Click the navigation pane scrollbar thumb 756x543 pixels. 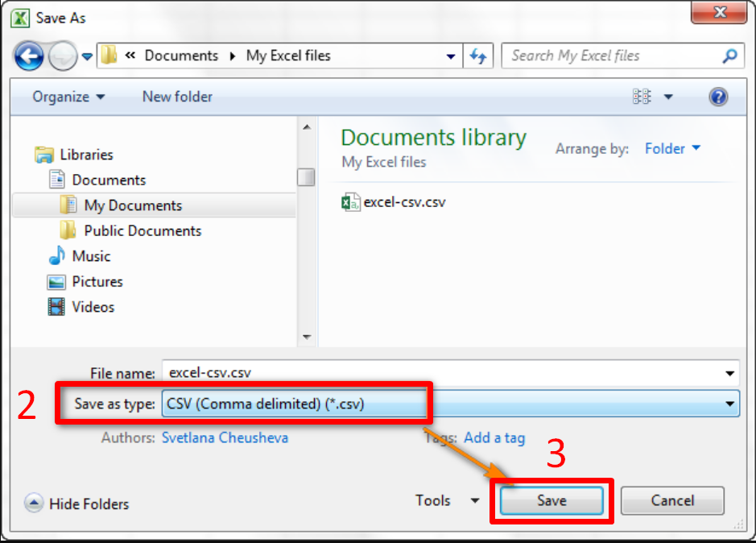(306, 177)
